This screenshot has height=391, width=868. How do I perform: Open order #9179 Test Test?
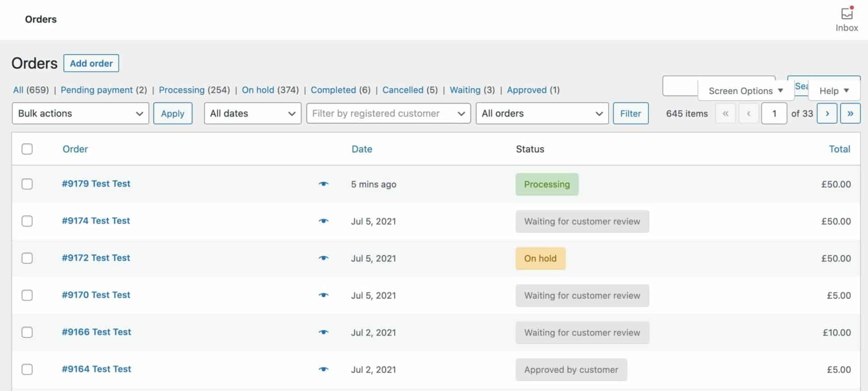[96, 183]
